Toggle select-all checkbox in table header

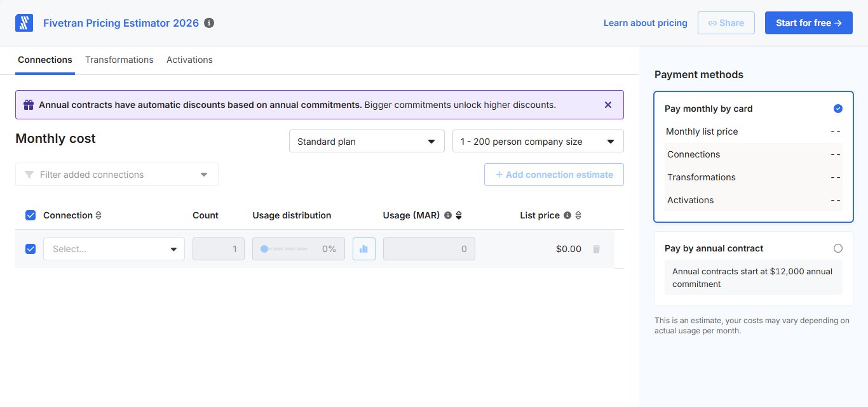click(31, 215)
